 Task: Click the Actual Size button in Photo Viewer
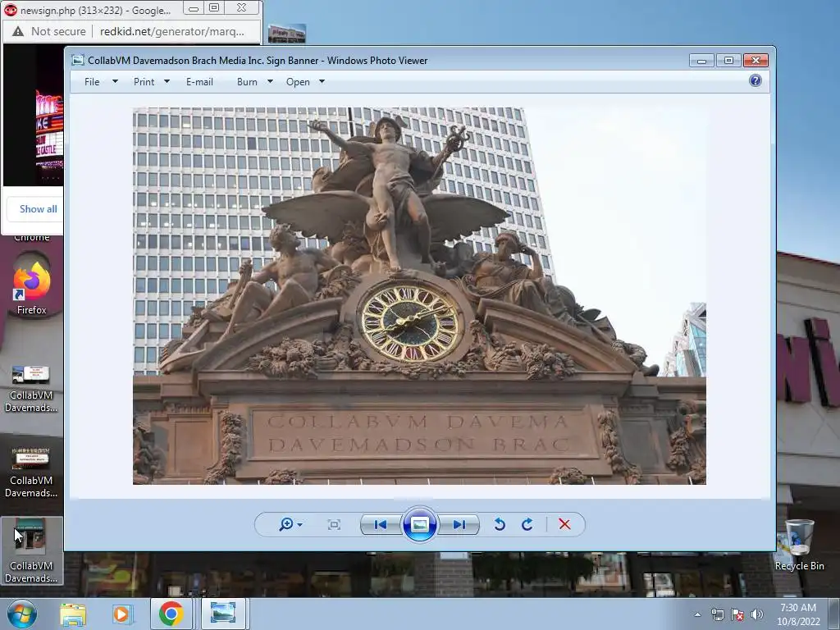pyautogui.click(x=334, y=524)
